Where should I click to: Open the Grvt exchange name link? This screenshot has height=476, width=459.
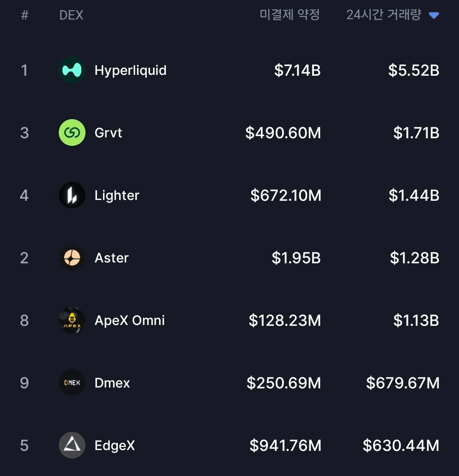tap(108, 133)
